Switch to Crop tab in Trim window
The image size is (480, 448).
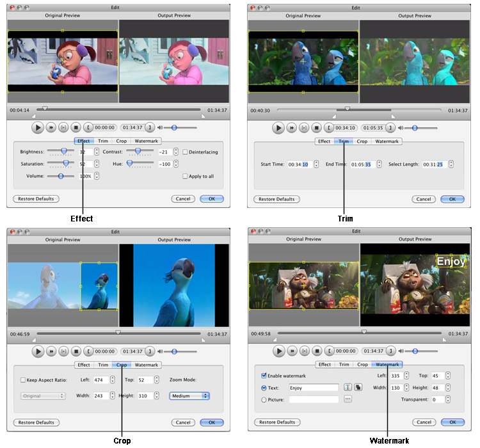(x=362, y=141)
